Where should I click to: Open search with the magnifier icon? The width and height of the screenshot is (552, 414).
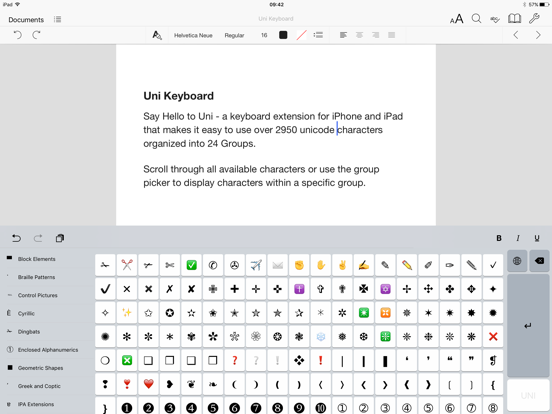point(476,19)
